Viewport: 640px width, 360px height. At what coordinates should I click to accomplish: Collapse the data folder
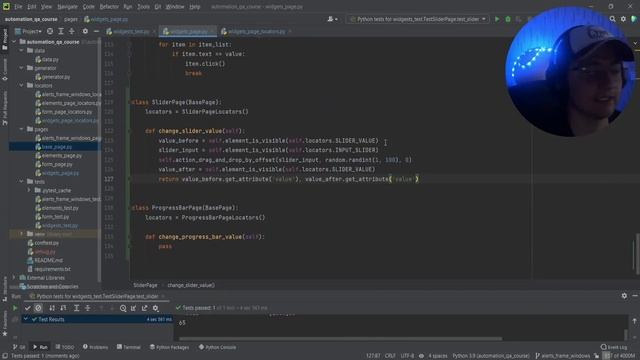tap(22, 51)
